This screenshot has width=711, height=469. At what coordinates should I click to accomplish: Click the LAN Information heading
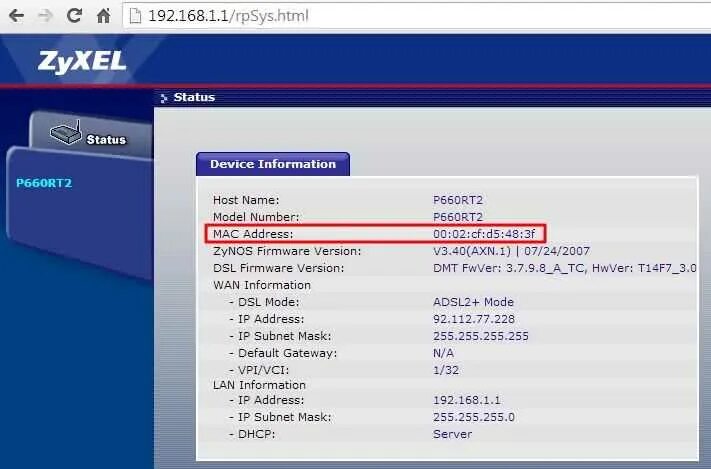click(x=259, y=385)
